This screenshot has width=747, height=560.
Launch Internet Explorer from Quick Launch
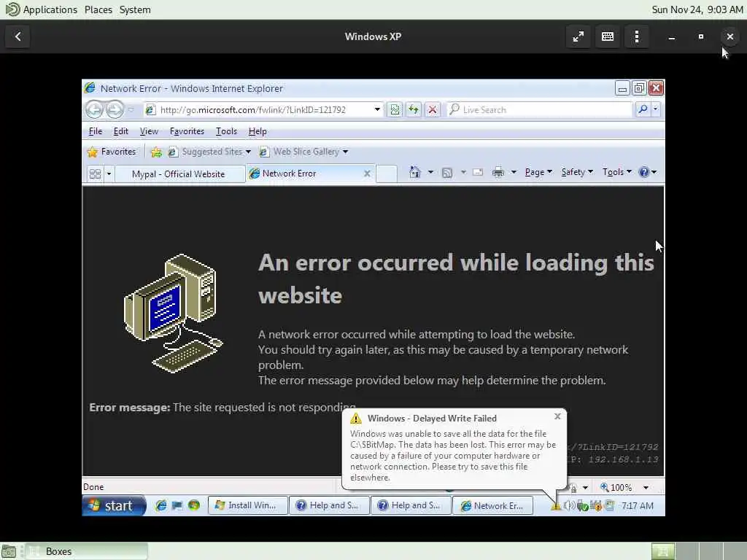[x=161, y=506]
